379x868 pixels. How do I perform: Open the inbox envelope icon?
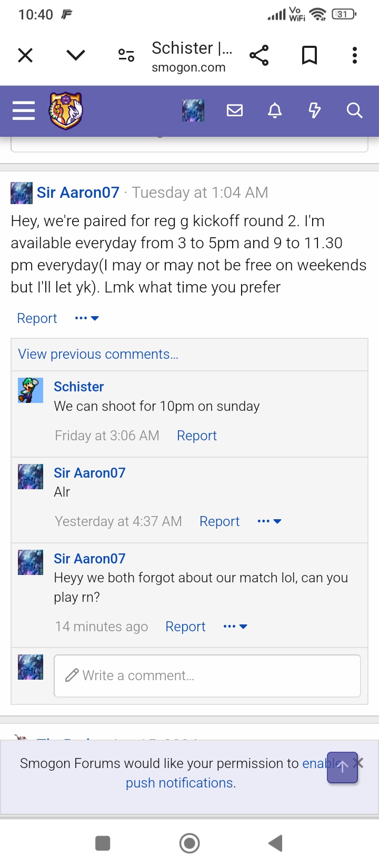tap(235, 110)
